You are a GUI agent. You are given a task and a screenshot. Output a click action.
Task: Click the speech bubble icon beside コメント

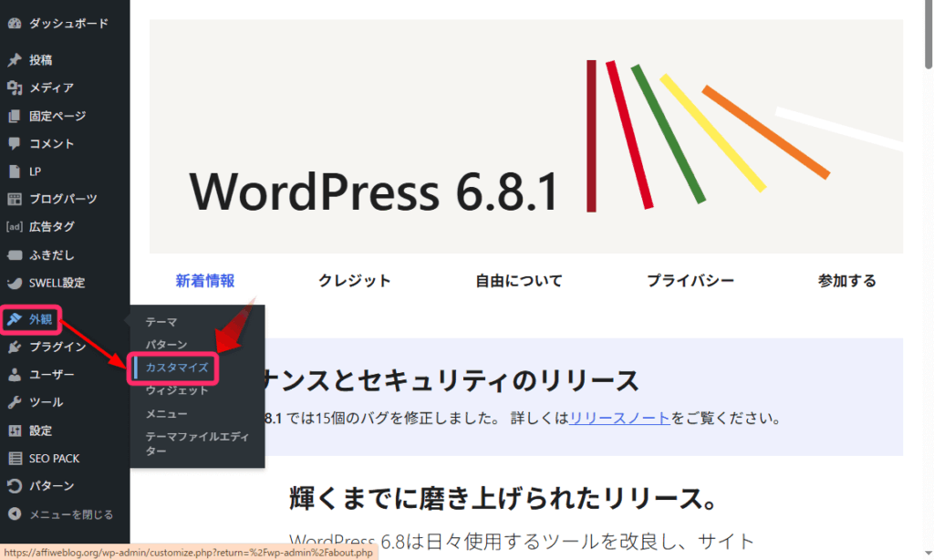pos(15,143)
